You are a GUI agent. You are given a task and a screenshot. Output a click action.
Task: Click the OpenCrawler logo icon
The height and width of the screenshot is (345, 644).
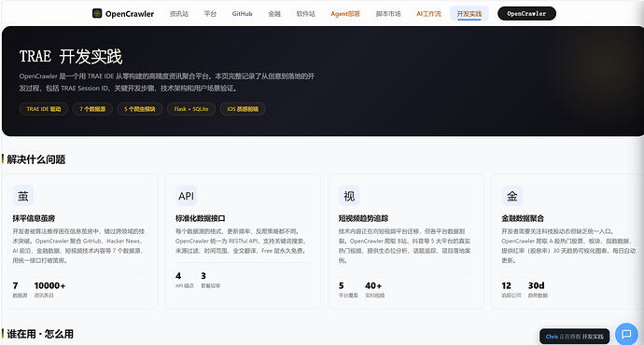click(x=97, y=14)
